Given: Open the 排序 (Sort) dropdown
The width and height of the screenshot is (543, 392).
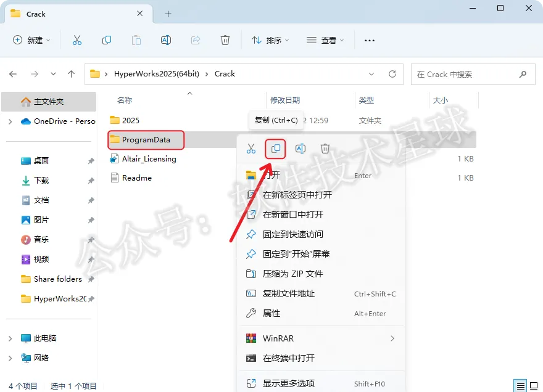Looking at the screenshot, I should [x=270, y=40].
